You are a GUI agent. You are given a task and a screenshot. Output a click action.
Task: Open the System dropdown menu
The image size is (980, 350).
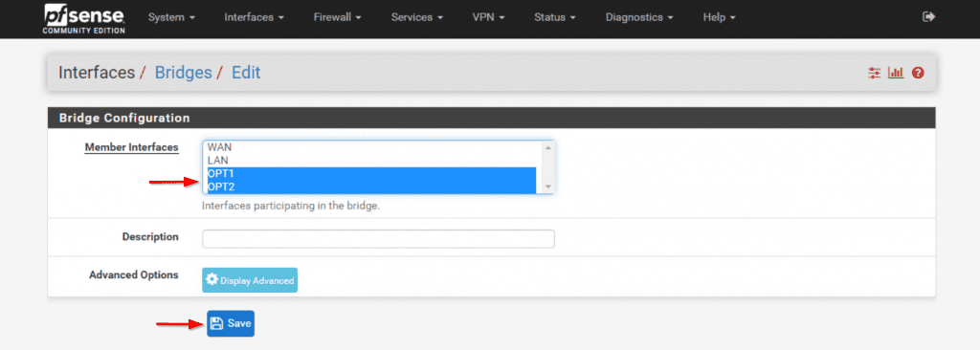point(171,17)
